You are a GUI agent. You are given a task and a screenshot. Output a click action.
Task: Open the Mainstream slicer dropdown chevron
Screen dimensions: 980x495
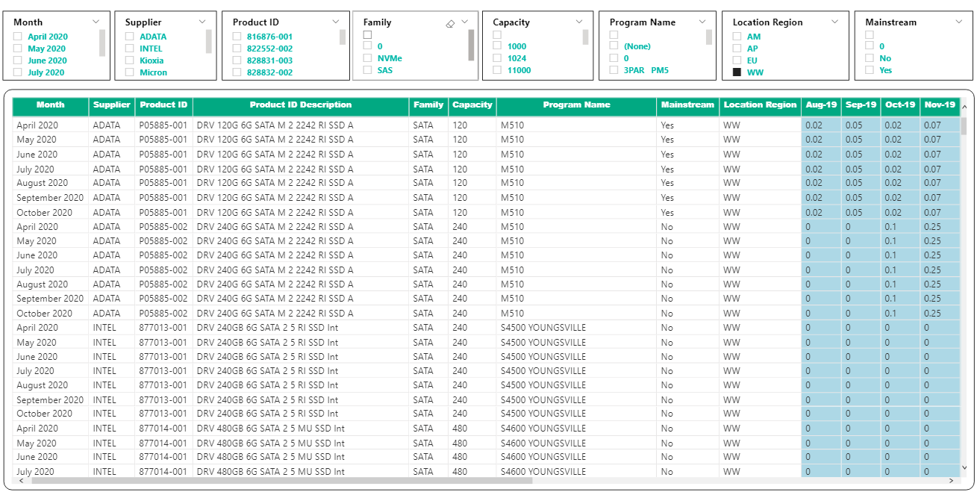click(x=959, y=22)
